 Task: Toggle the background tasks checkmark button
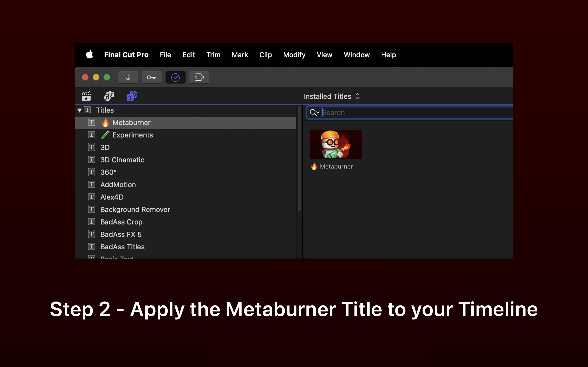click(x=175, y=77)
